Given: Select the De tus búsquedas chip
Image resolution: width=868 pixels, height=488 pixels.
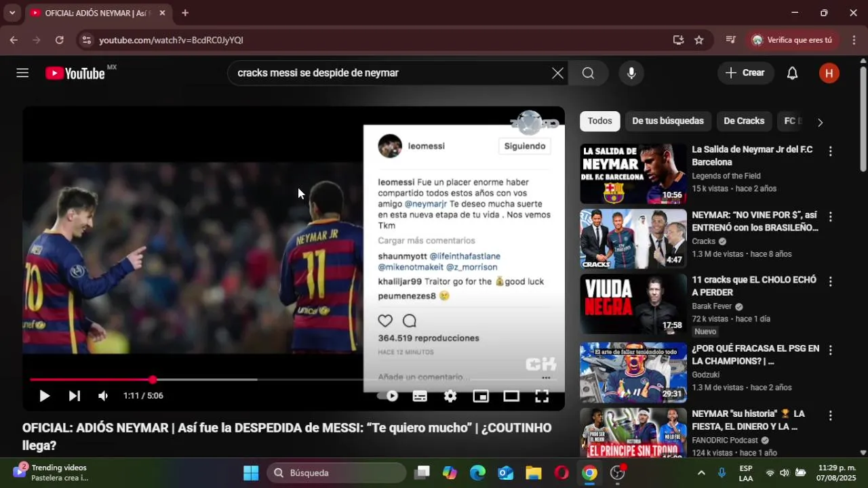Looking at the screenshot, I should 668,121.
